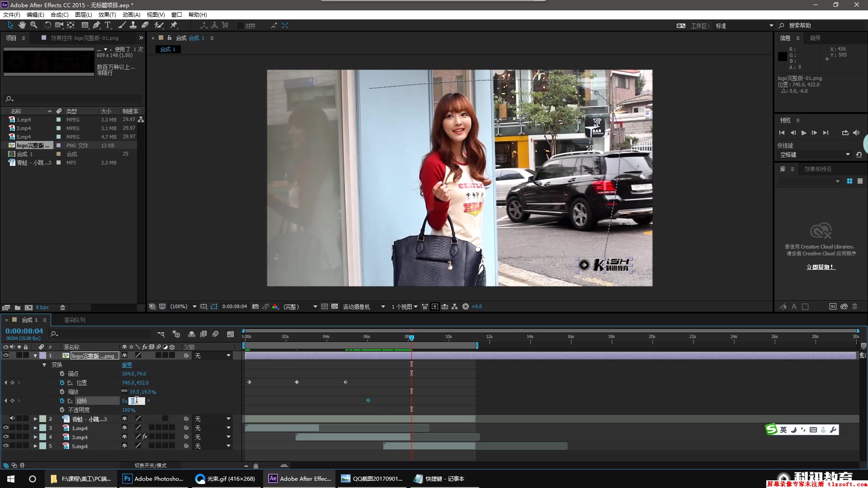Open Adobe Photoshop from Windows taskbar
The image size is (868, 488).
[153, 479]
